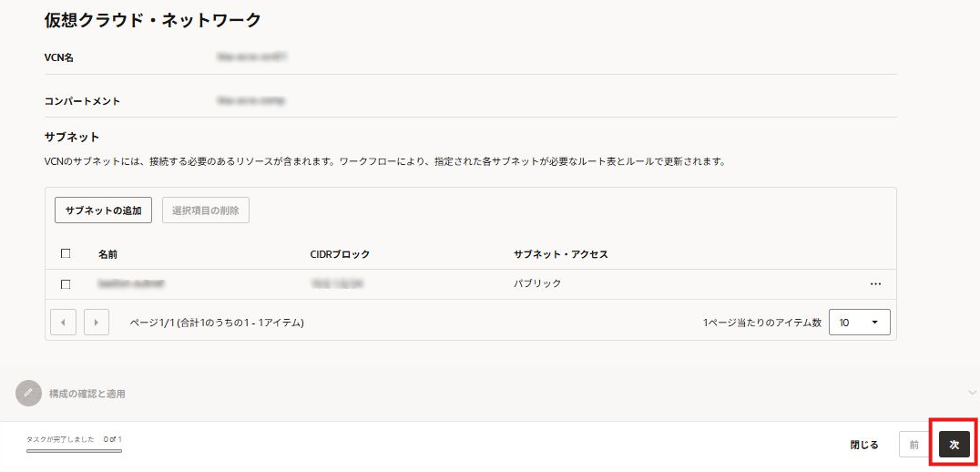This screenshot has width=980, height=472.
Task: Expand the chevron right of 構成の確認と適用
Action: [x=972, y=393]
